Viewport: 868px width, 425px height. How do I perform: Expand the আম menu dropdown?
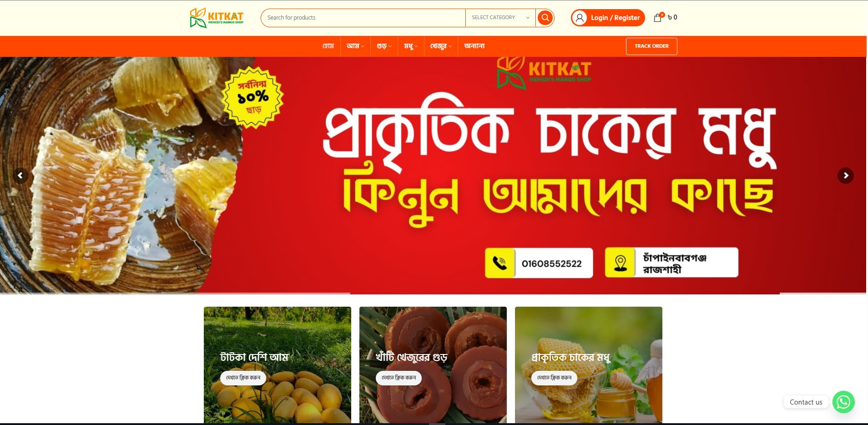pos(355,46)
